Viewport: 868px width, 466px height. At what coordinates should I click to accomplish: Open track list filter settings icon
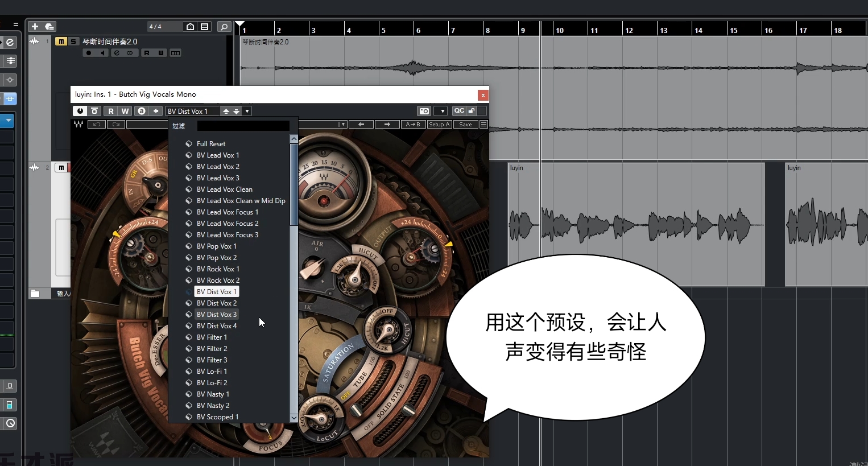[205, 27]
